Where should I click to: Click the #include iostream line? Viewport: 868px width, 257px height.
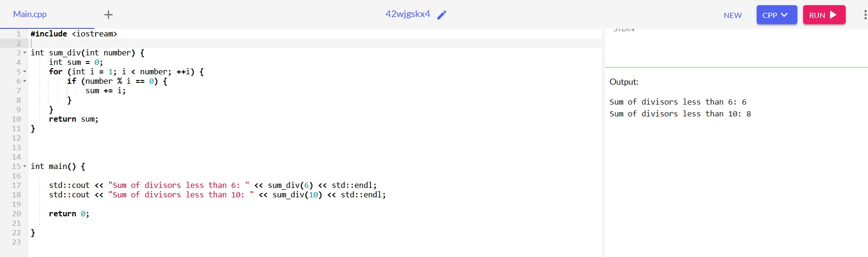(73, 34)
